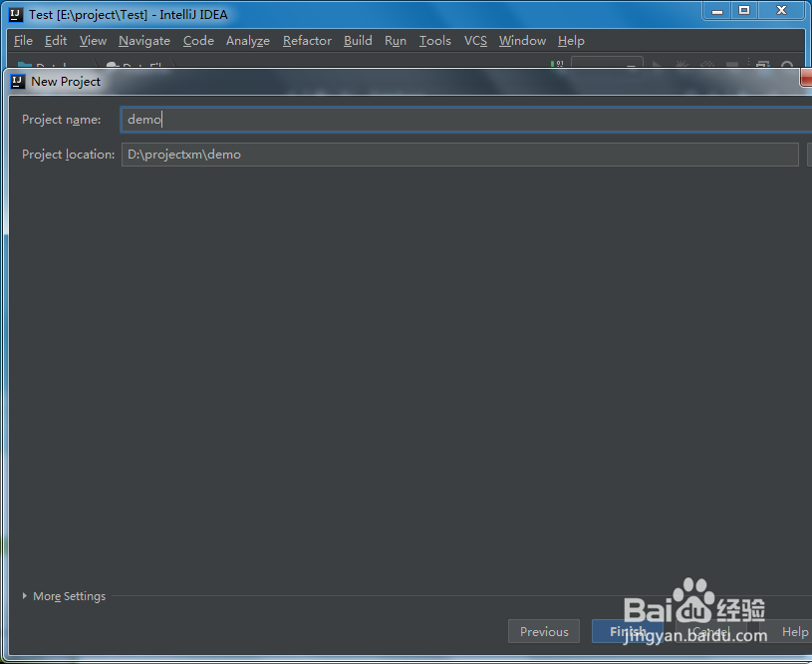The height and width of the screenshot is (664, 812).
Task: Minimize the IntelliJ IDEA main window
Action: (x=716, y=11)
